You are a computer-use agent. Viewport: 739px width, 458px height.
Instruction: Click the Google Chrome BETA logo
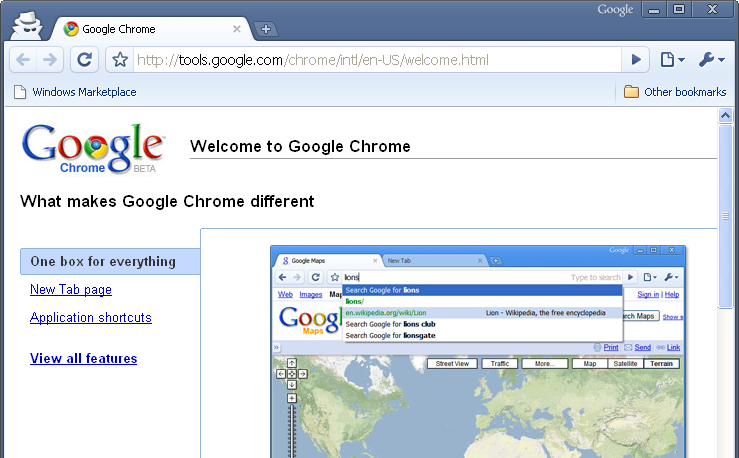(93, 149)
